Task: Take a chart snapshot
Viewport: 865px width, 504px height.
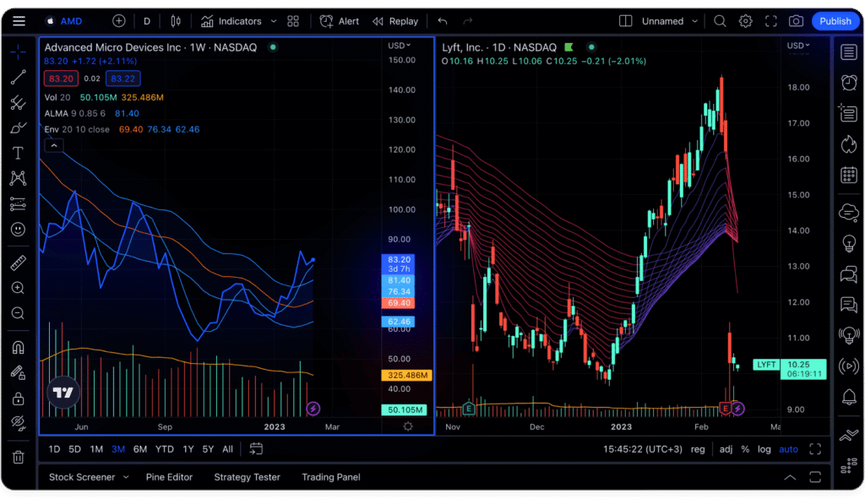Action: click(x=796, y=21)
